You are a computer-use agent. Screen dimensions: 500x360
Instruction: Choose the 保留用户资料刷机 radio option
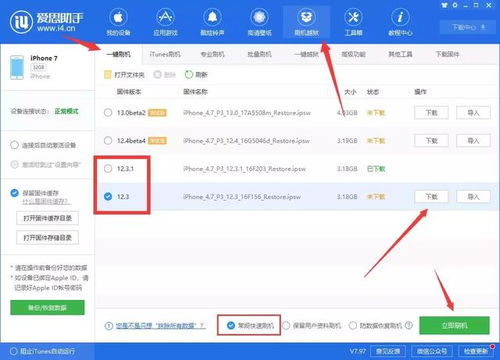[286, 325]
